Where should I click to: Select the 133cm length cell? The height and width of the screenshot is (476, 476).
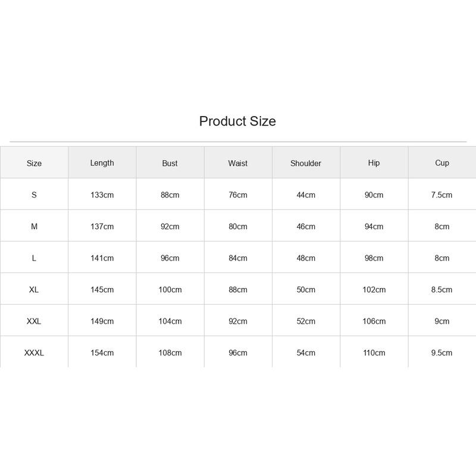point(102,195)
